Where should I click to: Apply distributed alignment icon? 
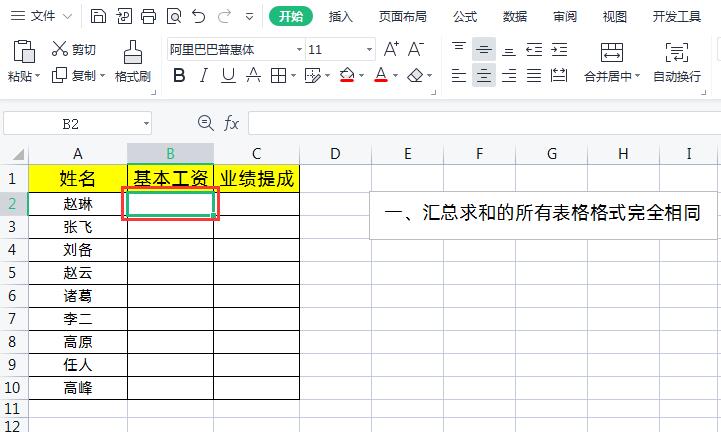point(559,75)
